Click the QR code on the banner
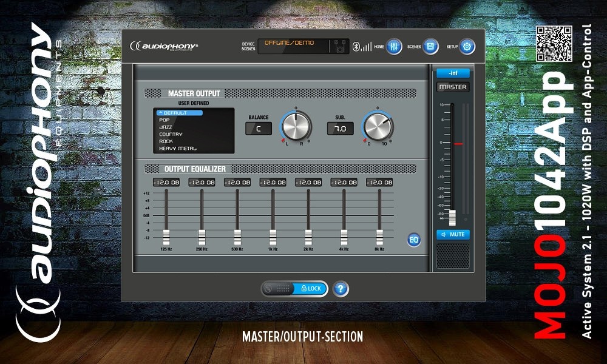The width and height of the screenshot is (607, 364). (x=554, y=44)
